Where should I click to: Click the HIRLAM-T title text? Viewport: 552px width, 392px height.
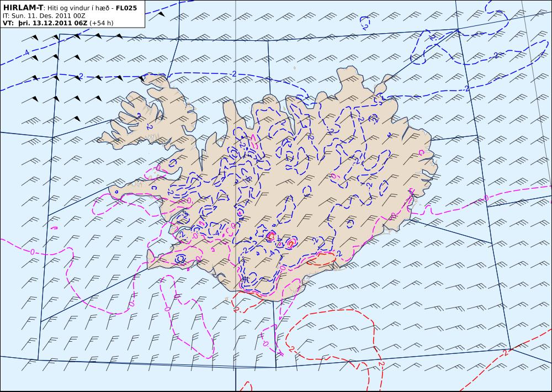click(23, 8)
